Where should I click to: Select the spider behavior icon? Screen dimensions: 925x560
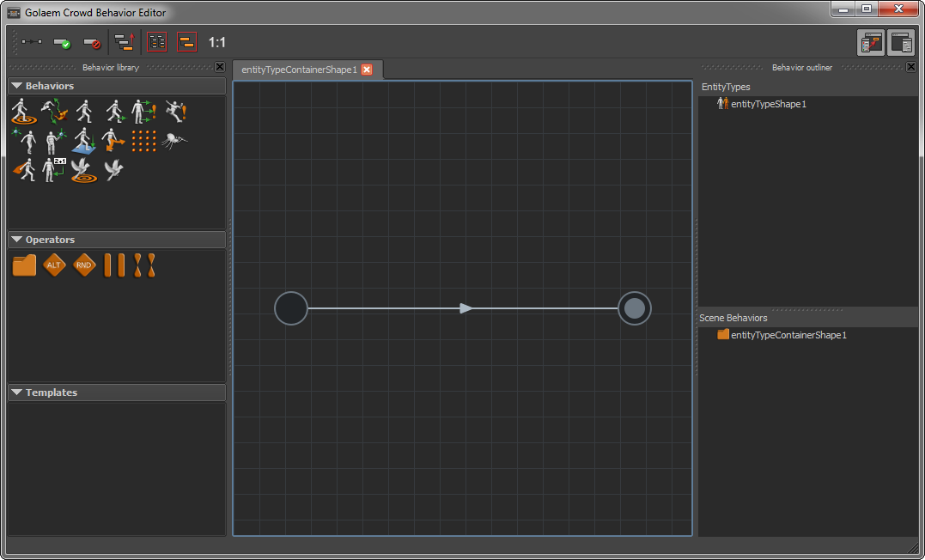[x=174, y=141]
